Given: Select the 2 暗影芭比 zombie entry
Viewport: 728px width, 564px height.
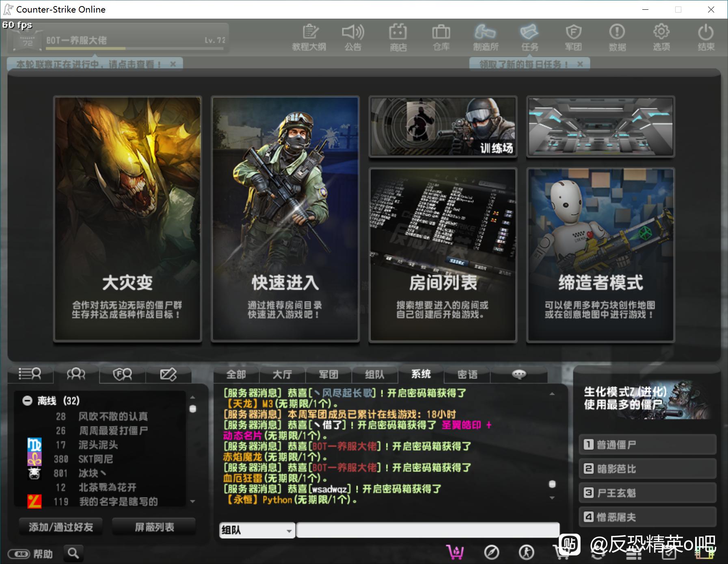Looking at the screenshot, I should (x=647, y=469).
